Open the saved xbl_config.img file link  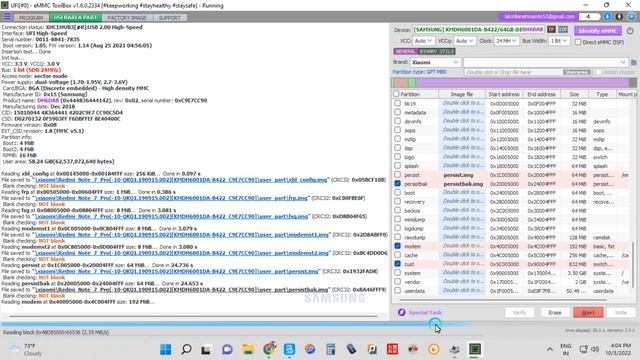pos(181,180)
